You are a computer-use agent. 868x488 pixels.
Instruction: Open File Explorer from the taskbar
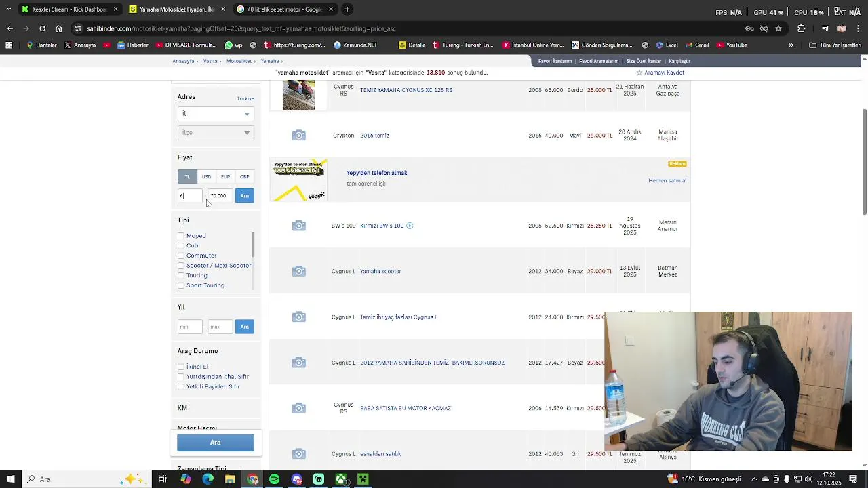tap(230, 479)
